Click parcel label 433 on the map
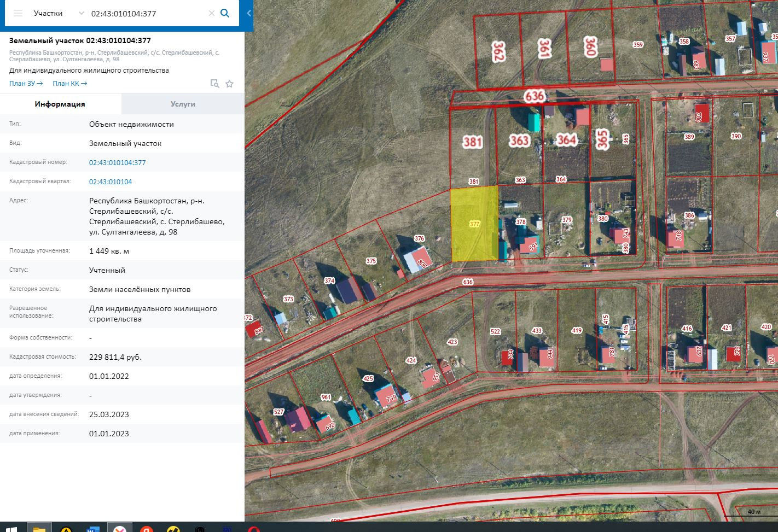The width and height of the screenshot is (778, 532). click(537, 331)
